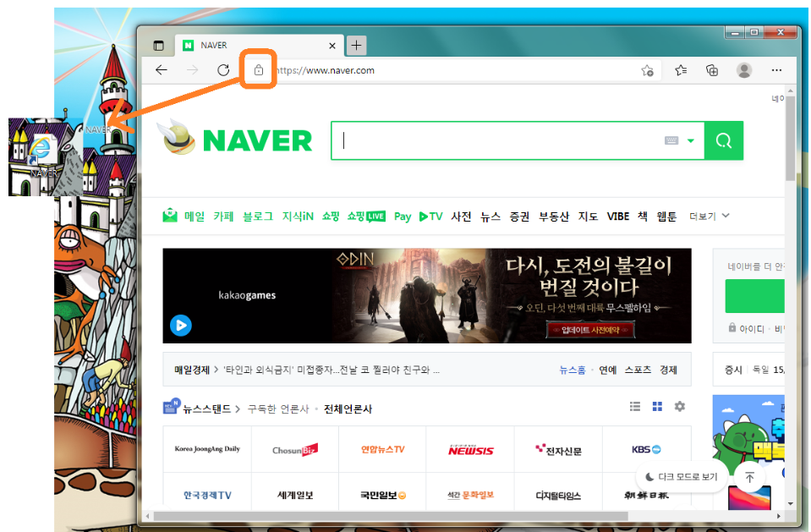Open the 뉴스홈 link

[x=572, y=370]
